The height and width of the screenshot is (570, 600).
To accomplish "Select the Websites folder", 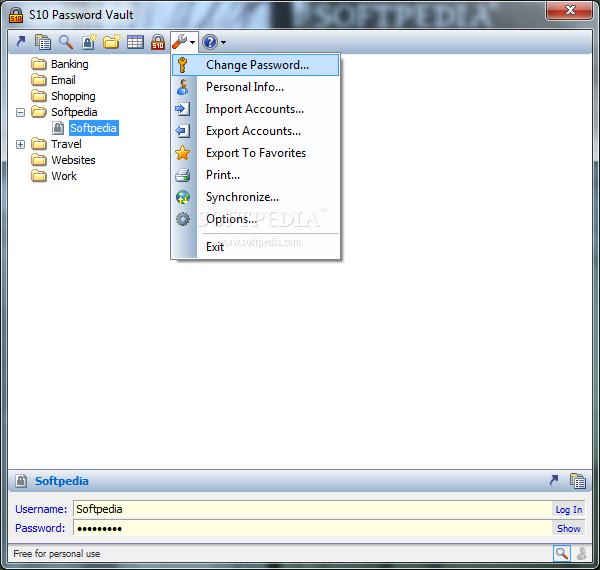I will (x=73, y=160).
